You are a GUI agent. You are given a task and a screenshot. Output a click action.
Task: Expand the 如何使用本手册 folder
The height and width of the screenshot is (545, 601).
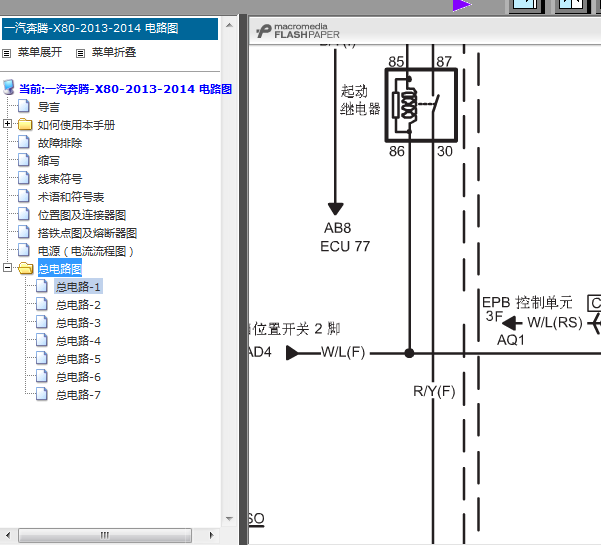coord(7,123)
